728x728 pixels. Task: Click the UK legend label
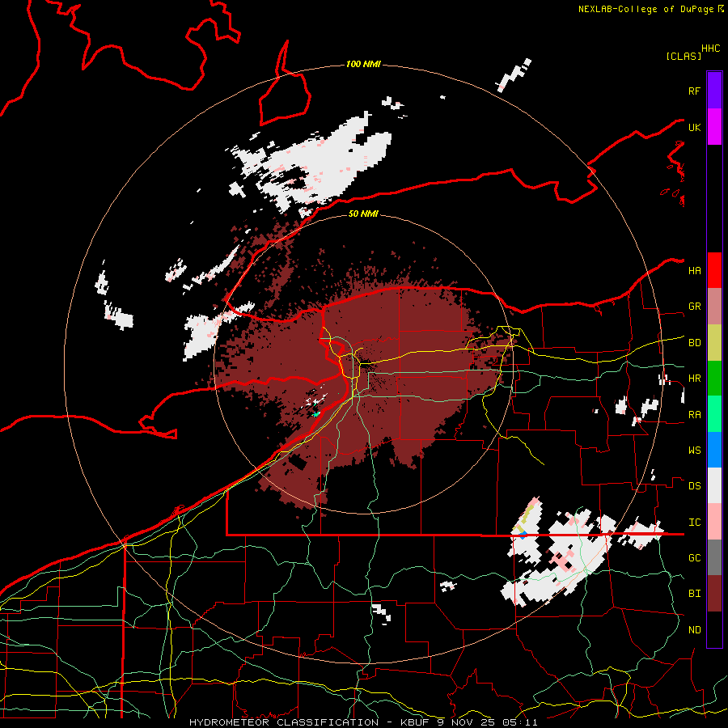[x=694, y=127]
